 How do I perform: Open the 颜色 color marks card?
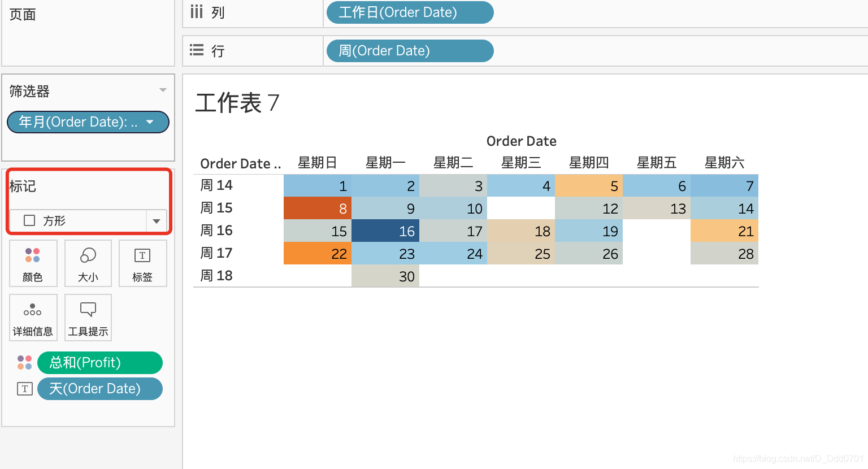click(x=33, y=263)
